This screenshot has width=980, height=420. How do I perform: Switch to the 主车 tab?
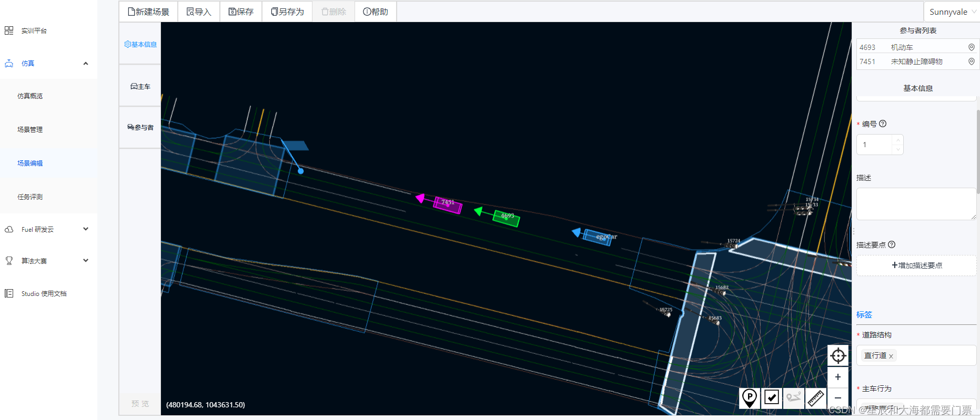click(140, 86)
